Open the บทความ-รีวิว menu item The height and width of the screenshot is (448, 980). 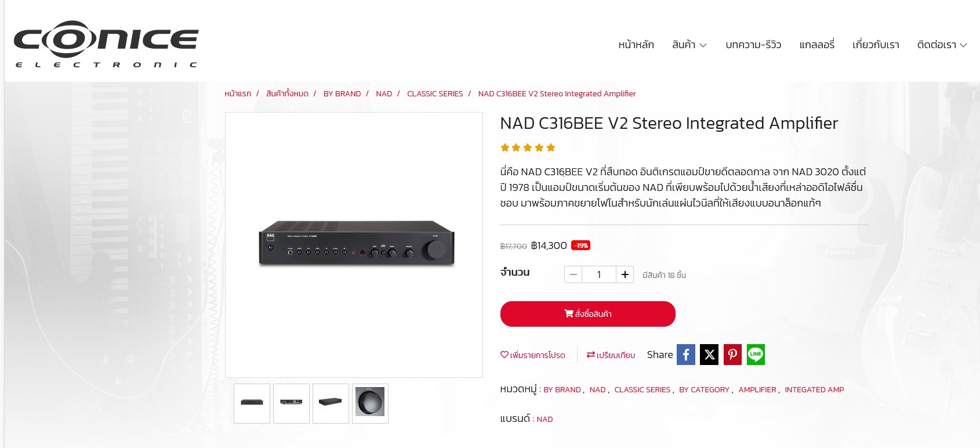click(753, 45)
